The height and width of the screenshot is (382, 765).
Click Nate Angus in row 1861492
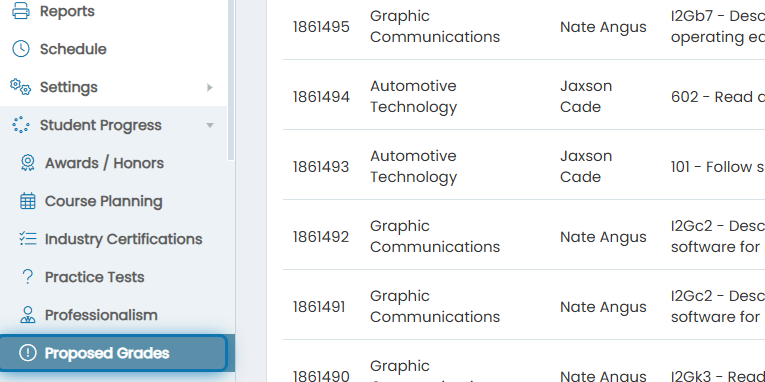pyautogui.click(x=603, y=238)
